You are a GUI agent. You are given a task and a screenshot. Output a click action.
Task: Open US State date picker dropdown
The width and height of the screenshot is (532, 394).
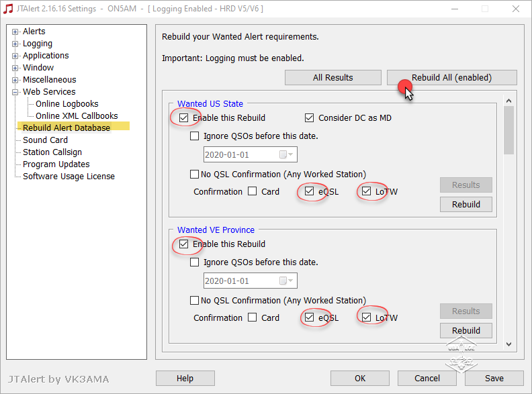pyautogui.click(x=290, y=154)
